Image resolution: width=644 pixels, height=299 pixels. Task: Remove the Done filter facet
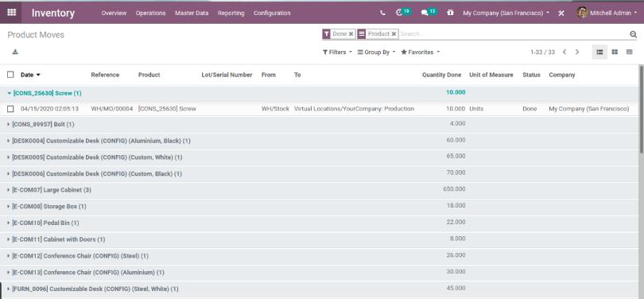(351, 34)
